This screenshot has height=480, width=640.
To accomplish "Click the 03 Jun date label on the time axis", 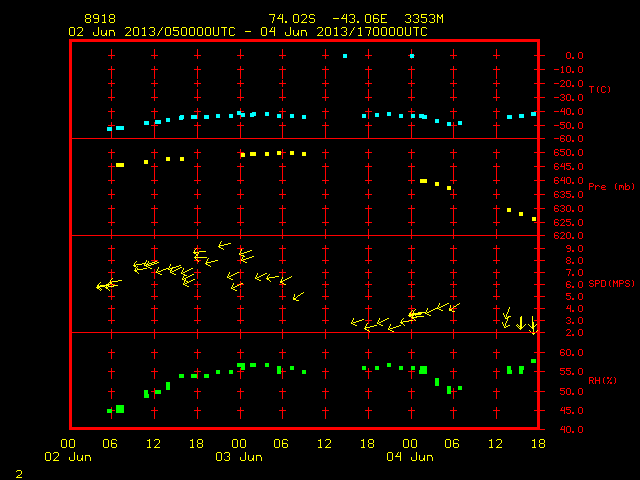I will coord(239,456).
